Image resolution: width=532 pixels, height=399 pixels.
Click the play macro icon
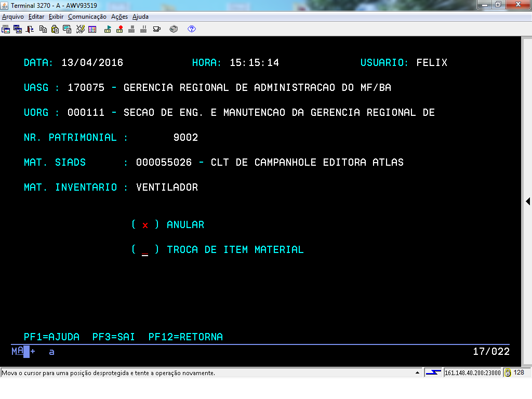coord(108,29)
